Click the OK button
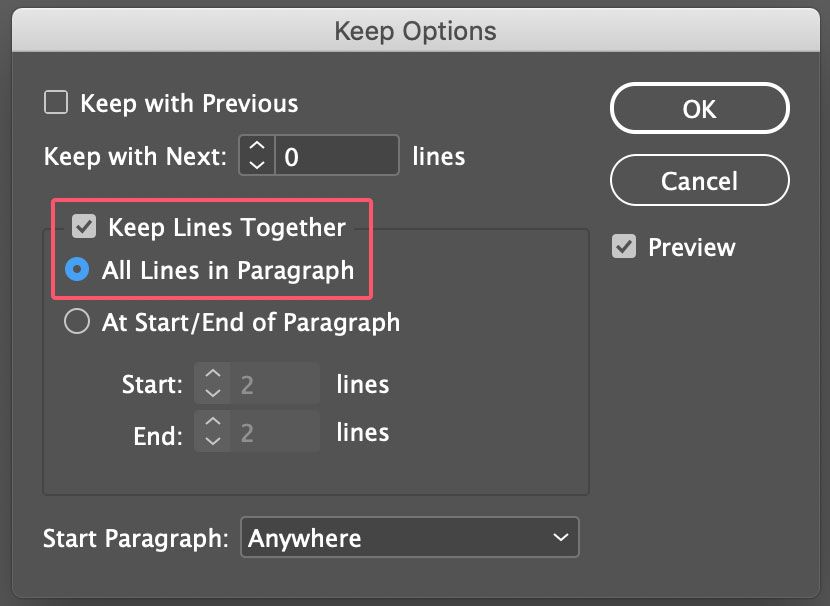The width and height of the screenshot is (830, 606). click(x=699, y=109)
